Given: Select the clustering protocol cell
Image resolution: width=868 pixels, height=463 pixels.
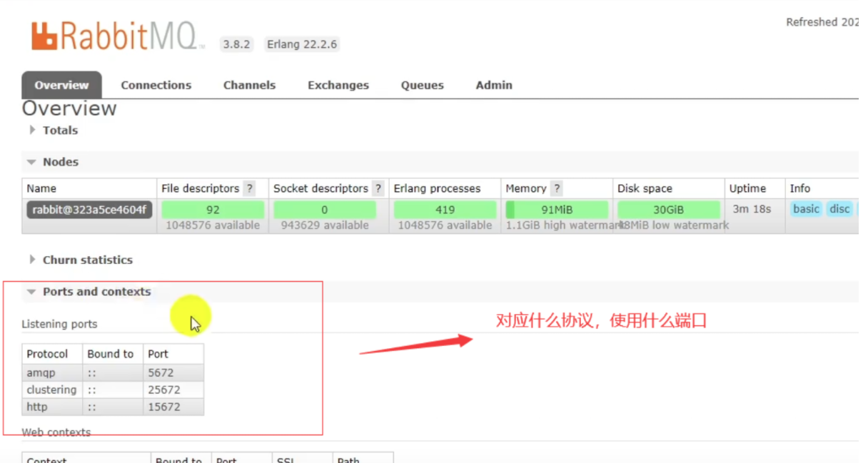Looking at the screenshot, I should [x=52, y=390].
